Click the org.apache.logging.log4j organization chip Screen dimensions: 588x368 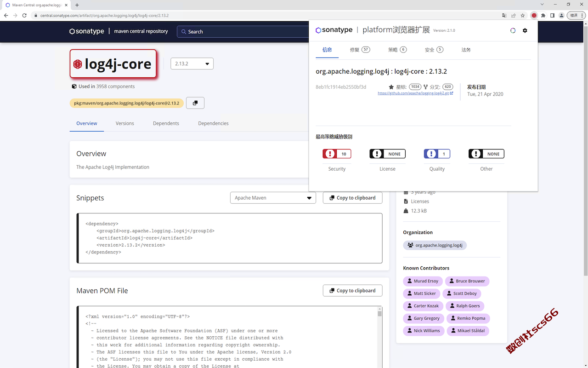[435, 245]
